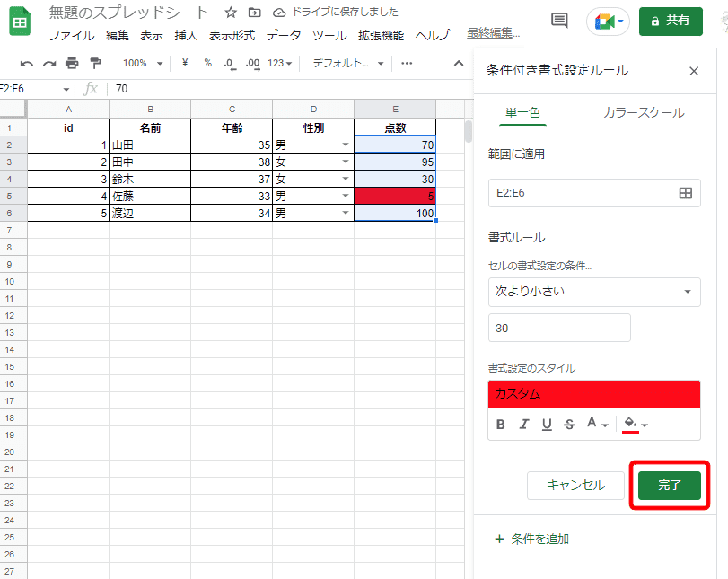
Task: Apply percent format from the toolbar
Action: pyautogui.click(x=207, y=63)
